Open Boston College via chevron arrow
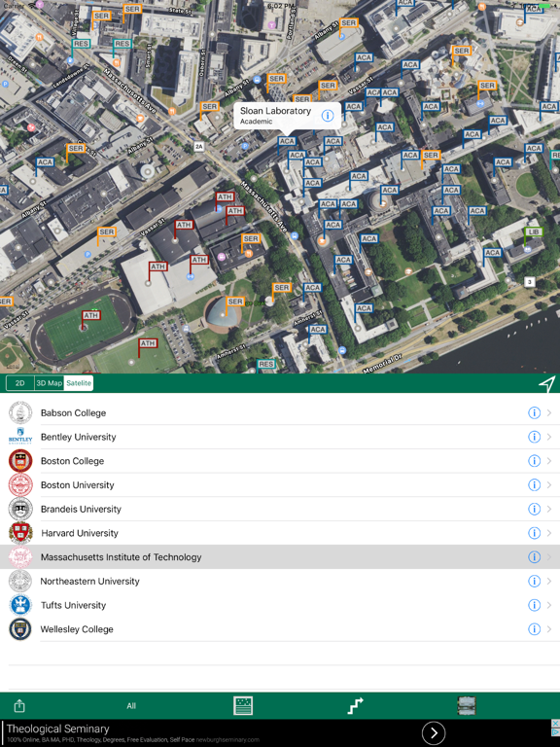 (549, 461)
